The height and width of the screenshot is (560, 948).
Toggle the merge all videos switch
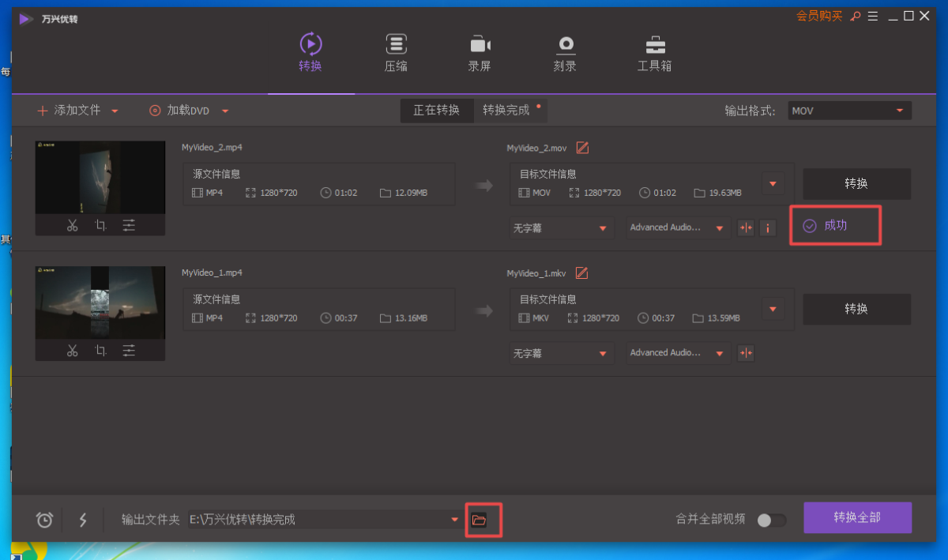click(771, 520)
